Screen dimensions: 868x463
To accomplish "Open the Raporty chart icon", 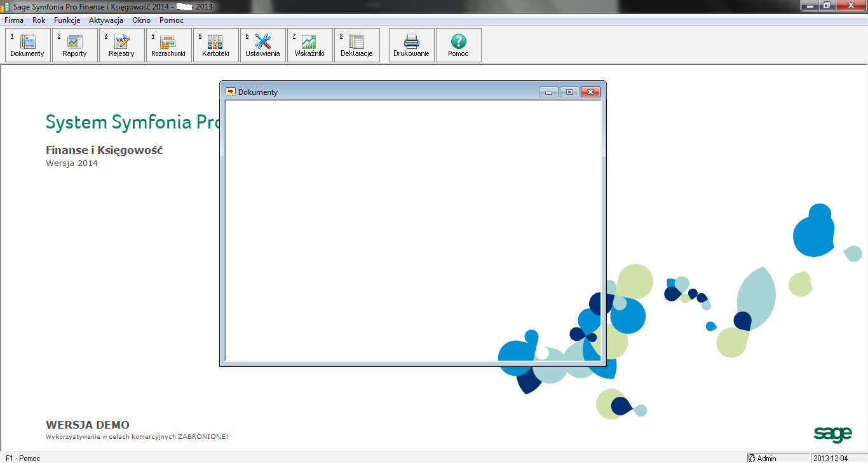I will [75, 42].
